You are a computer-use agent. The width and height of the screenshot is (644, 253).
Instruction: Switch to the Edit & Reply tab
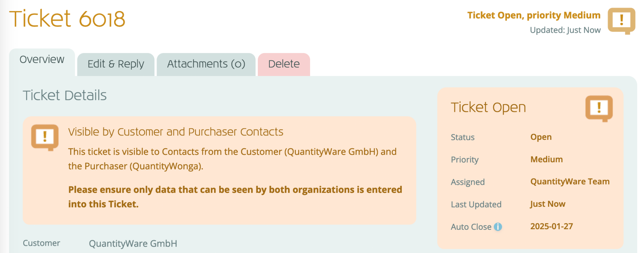[116, 64]
